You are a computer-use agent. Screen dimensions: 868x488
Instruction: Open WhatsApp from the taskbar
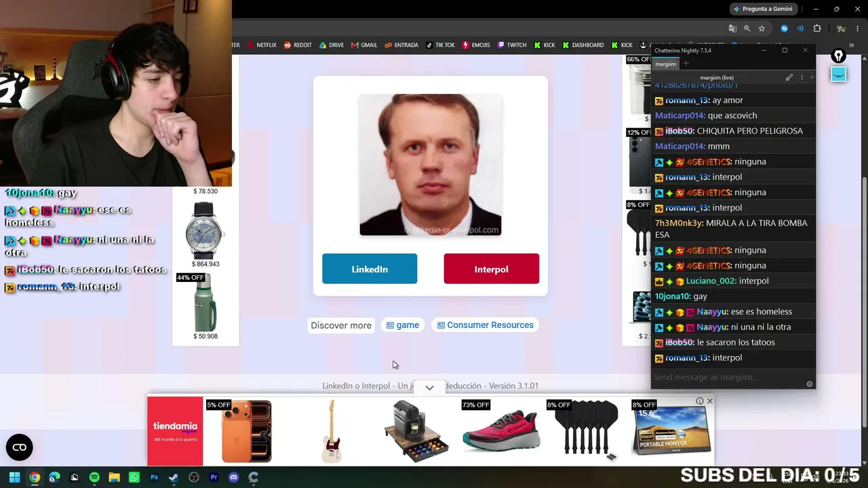[134, 477]
